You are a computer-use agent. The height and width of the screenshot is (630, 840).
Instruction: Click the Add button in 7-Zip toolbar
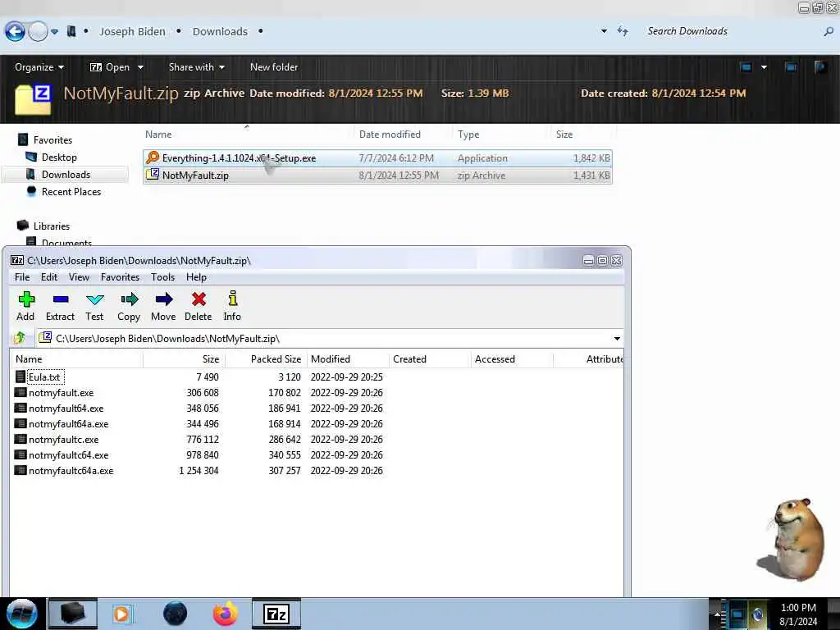click(x=25, y=306)
